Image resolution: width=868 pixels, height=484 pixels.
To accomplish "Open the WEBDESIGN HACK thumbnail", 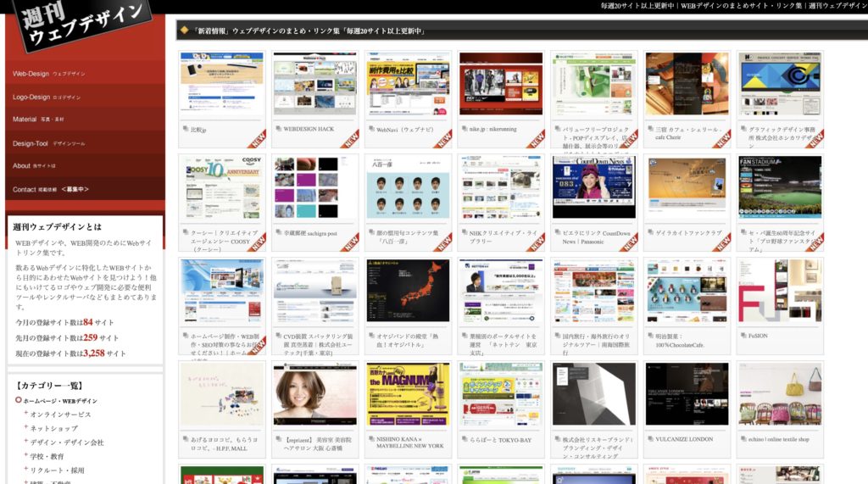I will pyautogui.click(x=315, y=84).
